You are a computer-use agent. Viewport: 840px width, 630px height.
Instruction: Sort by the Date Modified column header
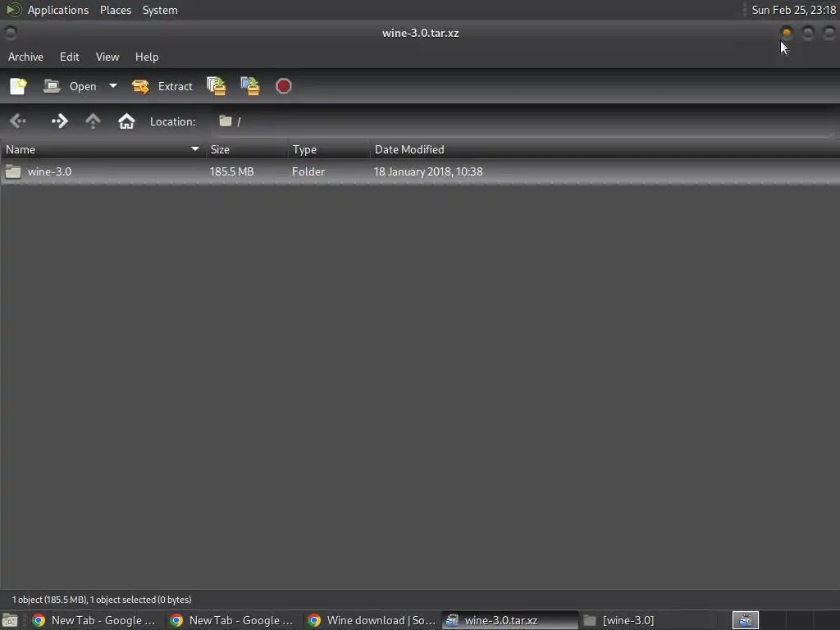tap(605, 149)
